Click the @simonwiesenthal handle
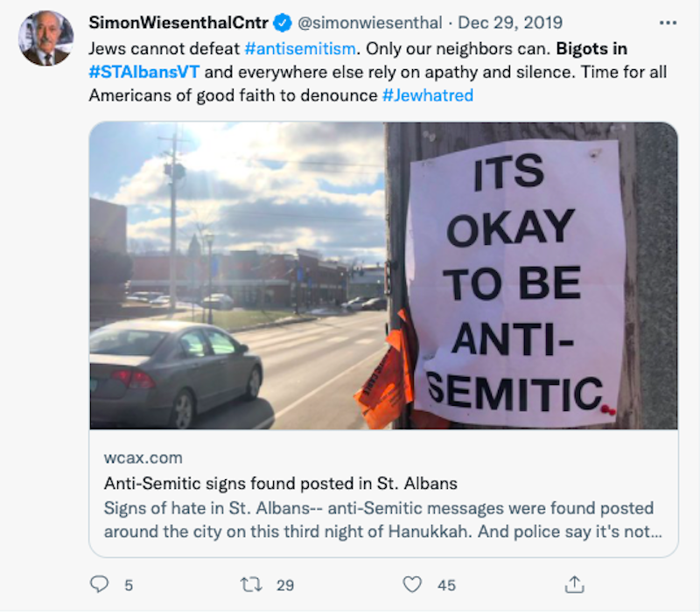 tap(369, 23)
